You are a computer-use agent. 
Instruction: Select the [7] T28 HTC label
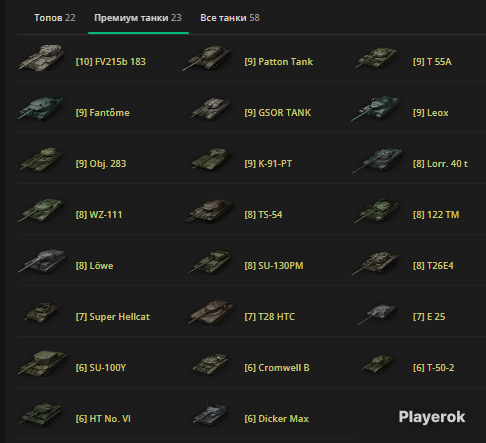point(270,317)
